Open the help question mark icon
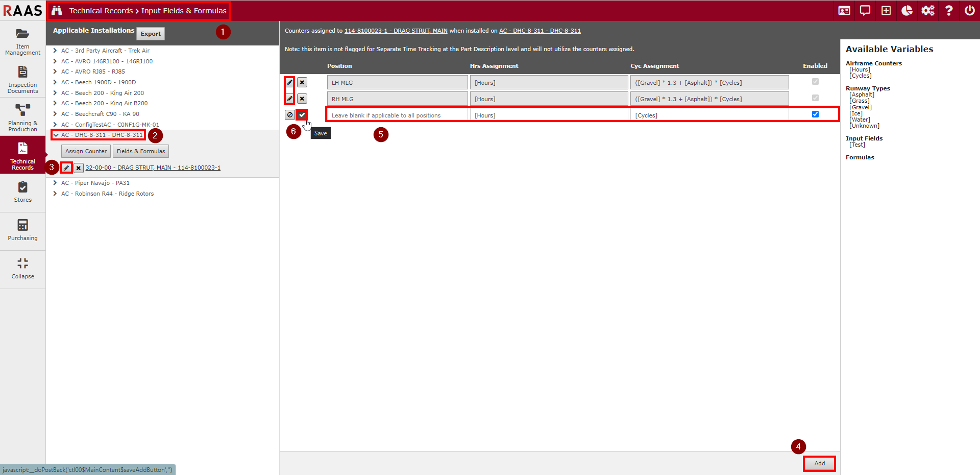Image resolution: width=980 pixels, height=475 pixels. pyautogui.click(x=948, y=11)
